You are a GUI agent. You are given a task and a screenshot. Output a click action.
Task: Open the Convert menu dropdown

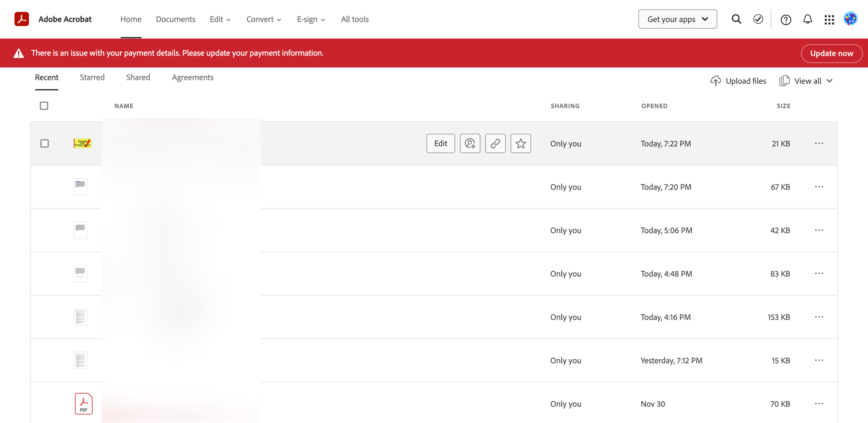click(264, 19)
